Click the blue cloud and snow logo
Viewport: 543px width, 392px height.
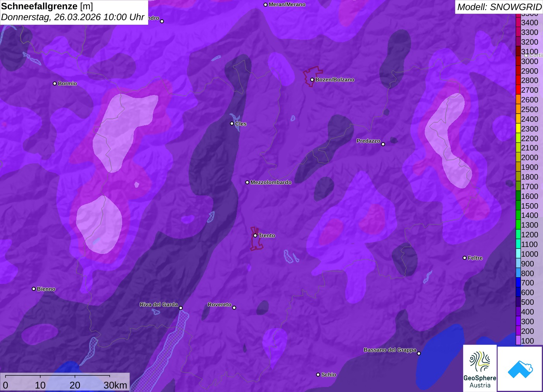click(x=520, y=369)
